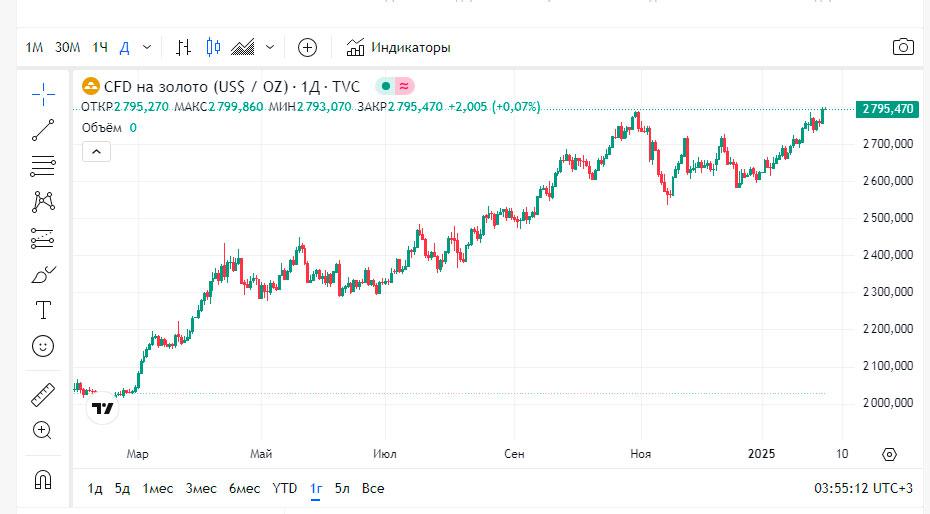Take a chart snapshot with camera icon
The width and height of the screenshot is (930, 514).
click(903, 47)
